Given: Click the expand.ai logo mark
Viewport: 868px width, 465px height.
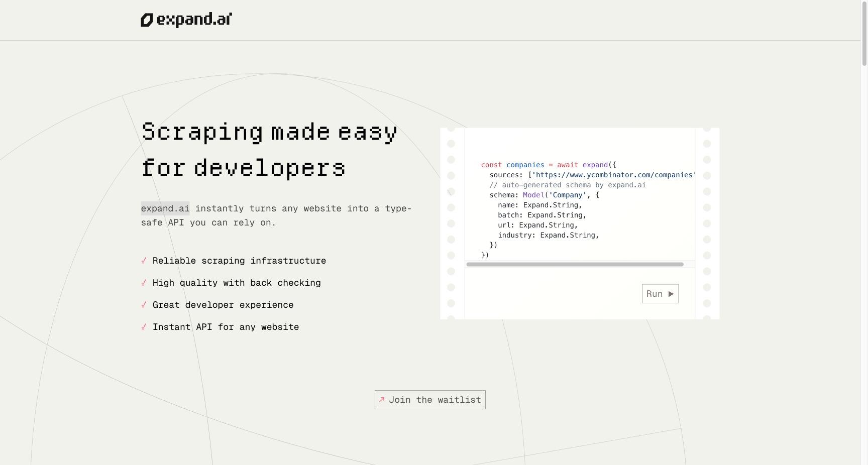Looking at the screenshot, I should pos(146,20).
